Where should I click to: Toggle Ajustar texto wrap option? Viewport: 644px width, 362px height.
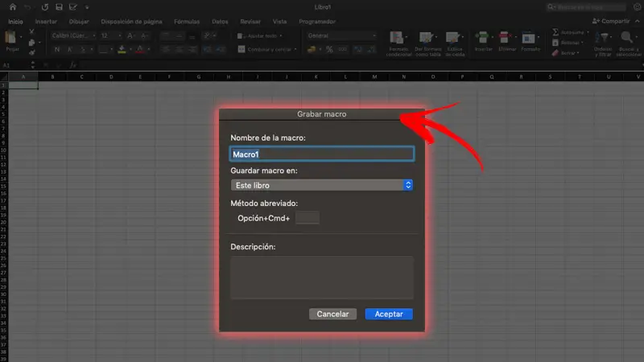(x=259, y=35)
